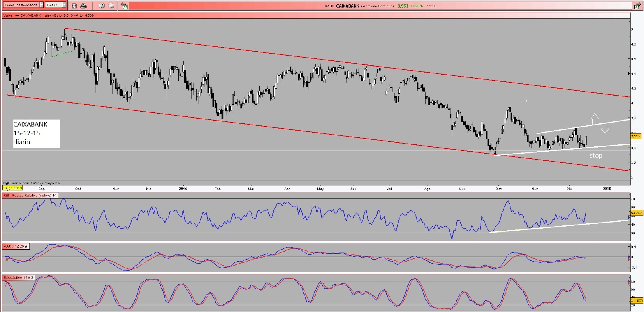Click the yellow 31,1975 stochastic value tag
Viewport: 644px width, 312px height.
point(637,300)
